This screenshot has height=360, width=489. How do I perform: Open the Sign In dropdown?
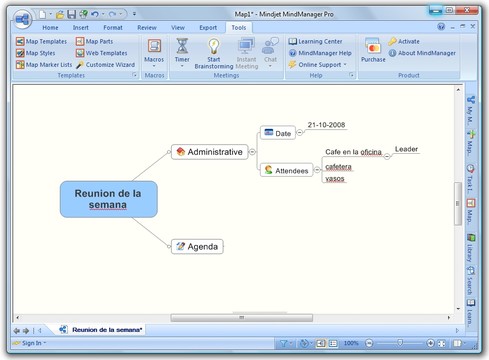pyautogui.click(x=29, y=343)
